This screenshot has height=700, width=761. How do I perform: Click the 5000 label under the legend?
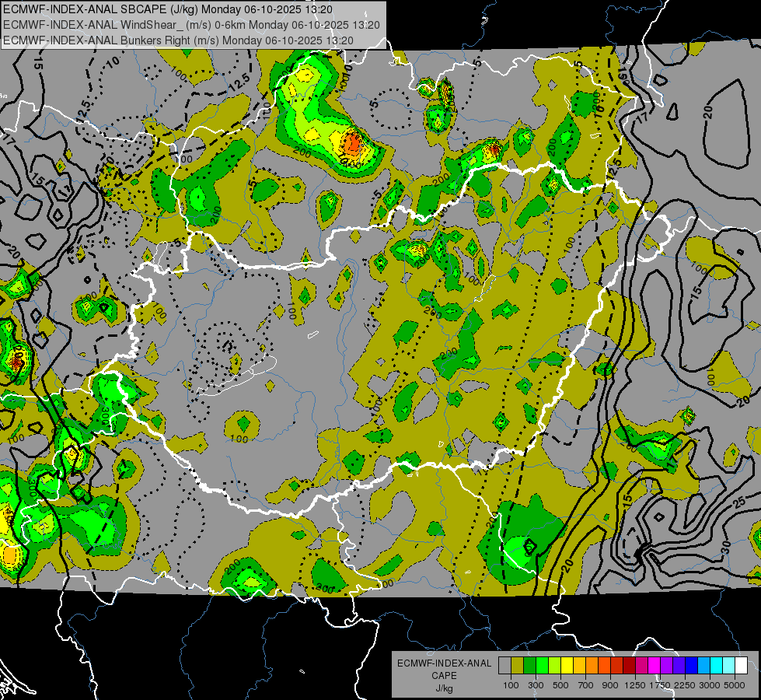(x=735, y=685)
